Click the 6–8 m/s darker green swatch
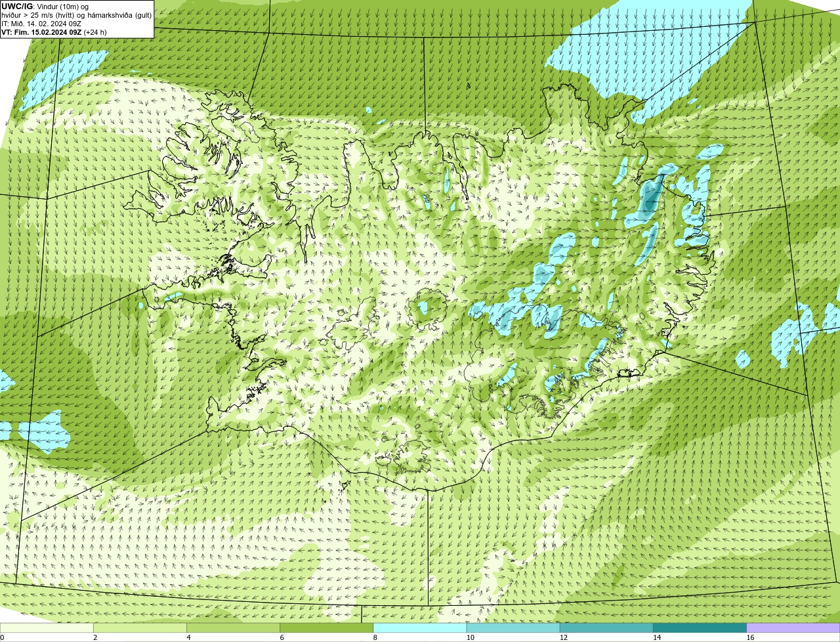This screenshot has height=642, width=840. click(326, 628)
